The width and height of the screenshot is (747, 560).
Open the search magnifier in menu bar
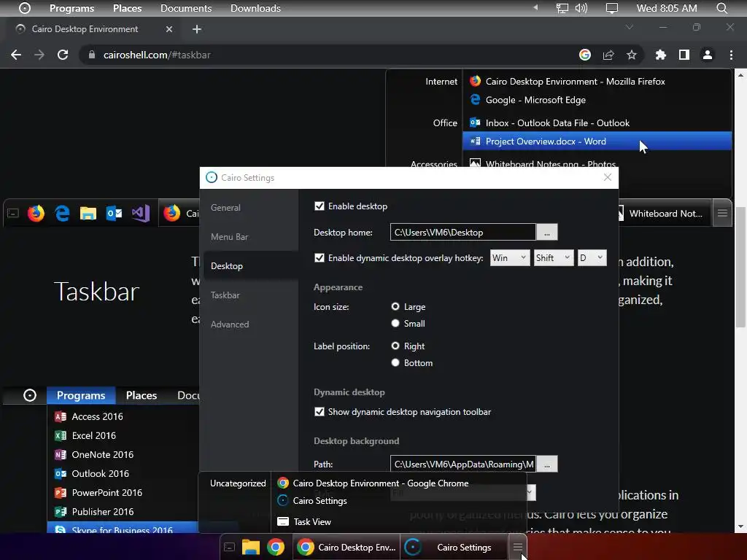pyautogui.click(x=721, y=8)
